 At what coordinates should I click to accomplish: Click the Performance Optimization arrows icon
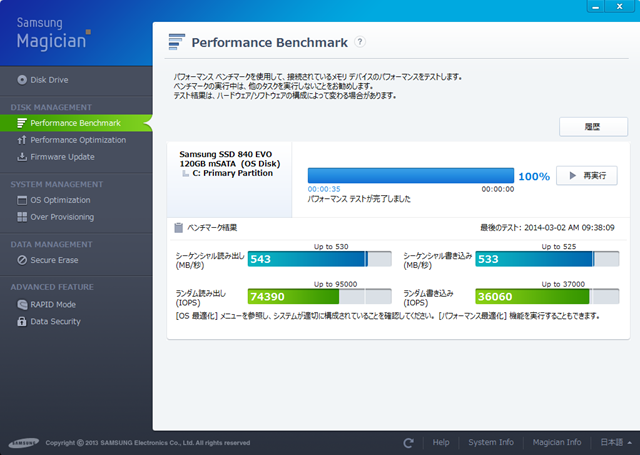point(22,140)
